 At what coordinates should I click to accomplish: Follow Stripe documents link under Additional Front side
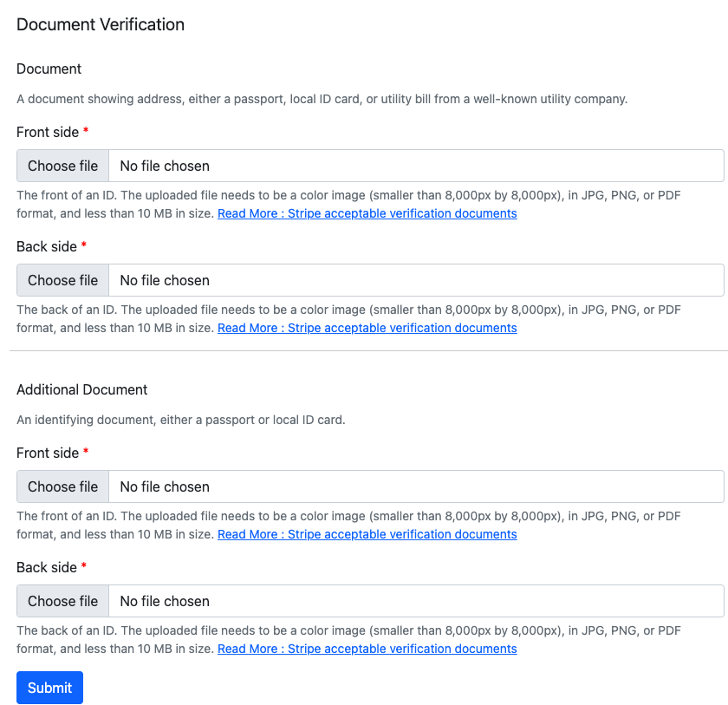pos(367,534)
